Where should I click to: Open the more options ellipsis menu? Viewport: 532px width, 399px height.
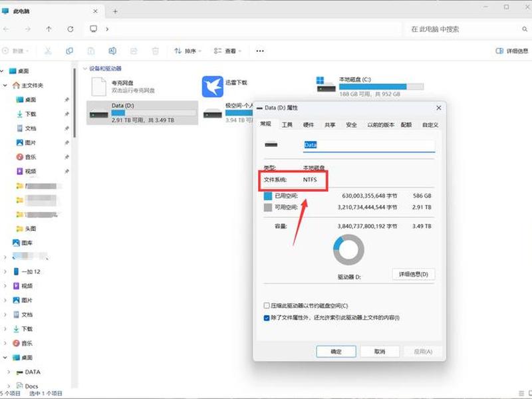(x=260, y=51)
